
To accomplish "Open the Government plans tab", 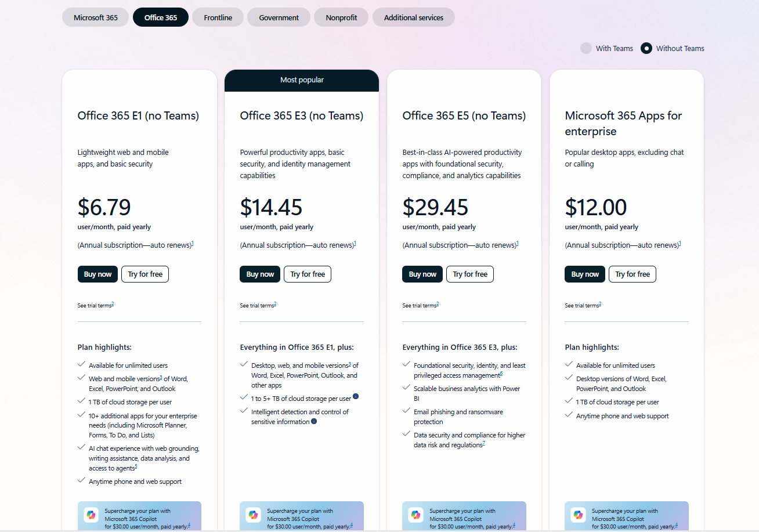I will click(x=279, y=17).
